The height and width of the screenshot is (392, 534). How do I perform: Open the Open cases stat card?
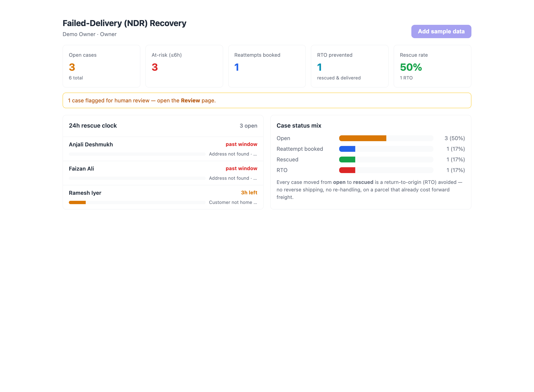pyautogui.click(x=101, y=66)
